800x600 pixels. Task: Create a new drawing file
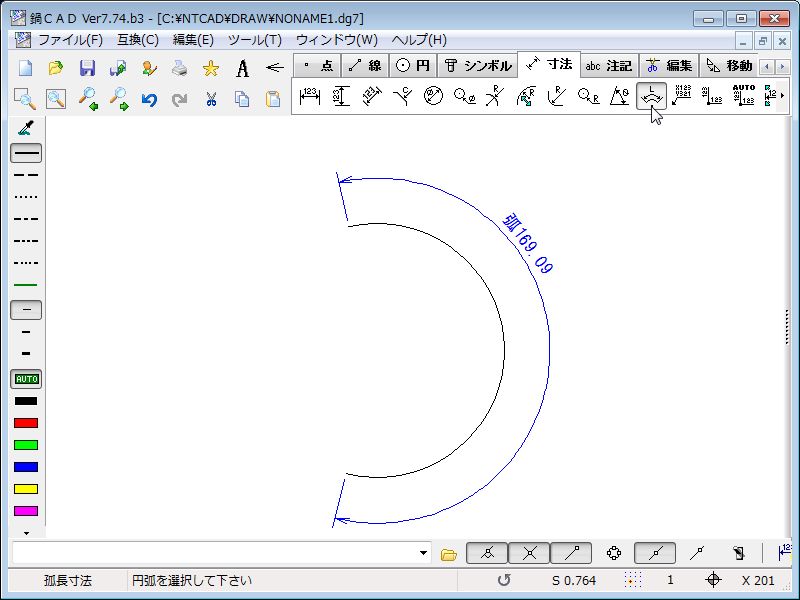(26, 67)
